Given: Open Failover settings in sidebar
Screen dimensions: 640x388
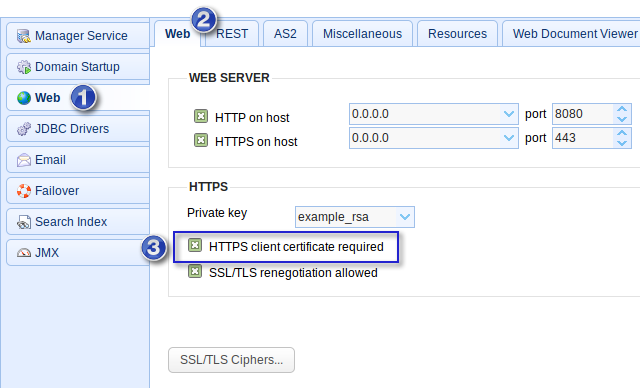Looking at the screenshot, I should 78,191.
